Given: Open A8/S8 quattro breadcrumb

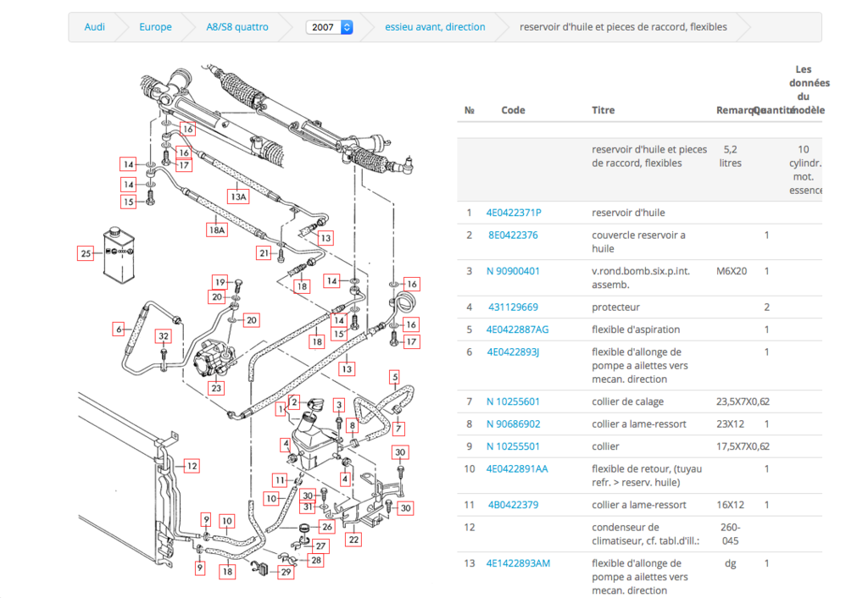Looking at the screenshot, I should [x=237, y=27].
